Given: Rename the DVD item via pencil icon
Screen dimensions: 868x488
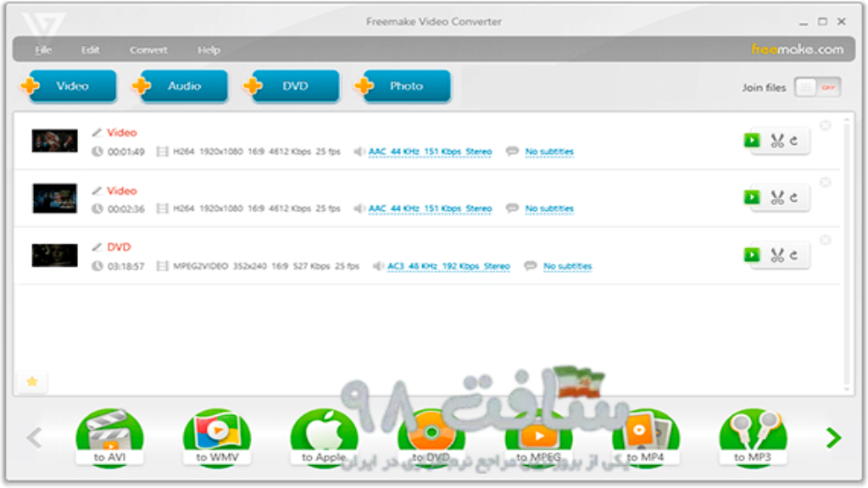Looking at the screenshot, I should (x=97, y=247).
